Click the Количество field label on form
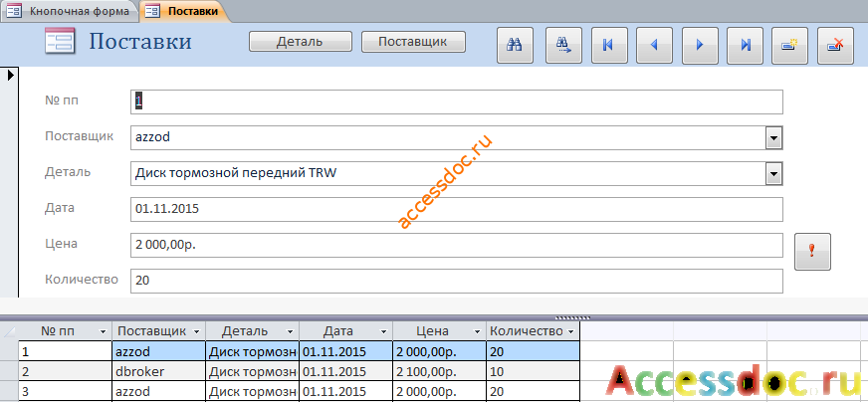Viewport: 868px width, 402px height. [82, 279]
